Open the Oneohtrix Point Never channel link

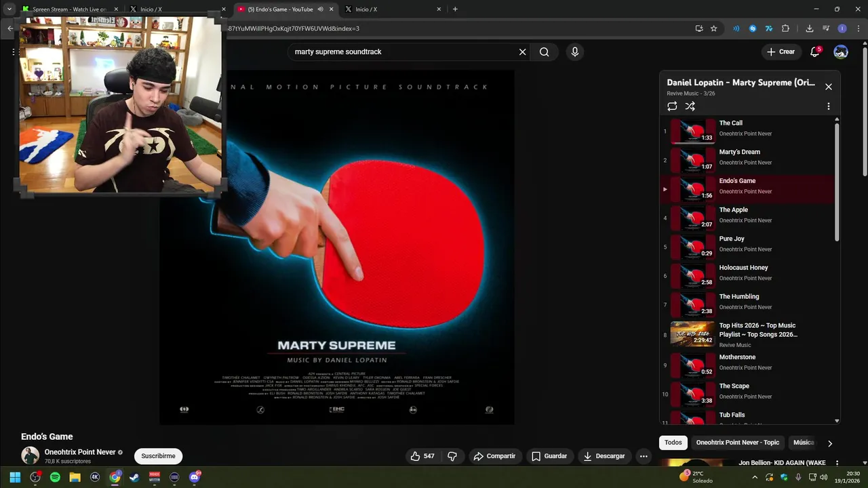click(x=80, y=452)
